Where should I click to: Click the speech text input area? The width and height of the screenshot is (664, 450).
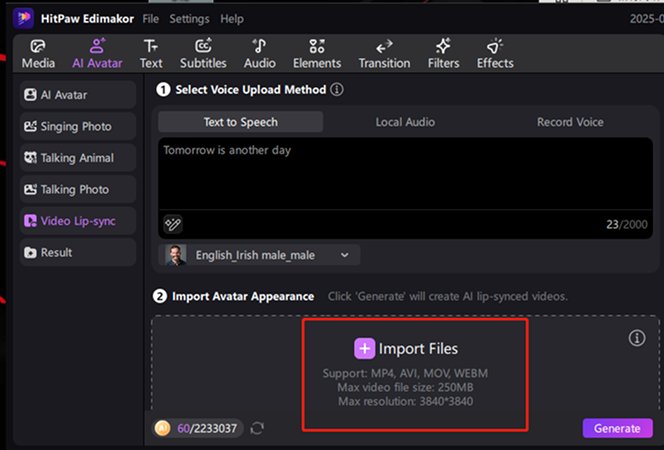click(405, 174)
